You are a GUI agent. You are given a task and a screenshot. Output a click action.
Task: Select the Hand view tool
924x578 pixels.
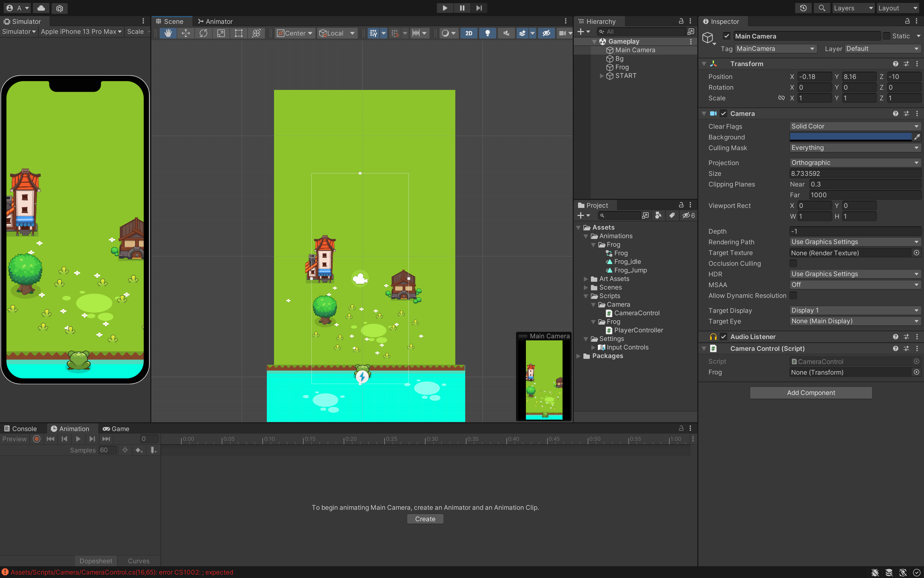[168, 33]
